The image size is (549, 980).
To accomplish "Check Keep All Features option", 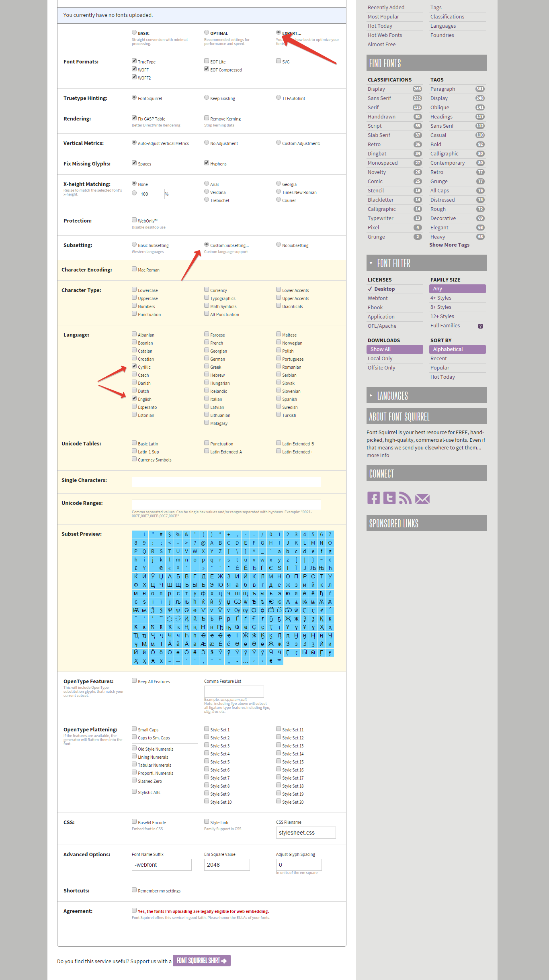I will coord(134,680).
